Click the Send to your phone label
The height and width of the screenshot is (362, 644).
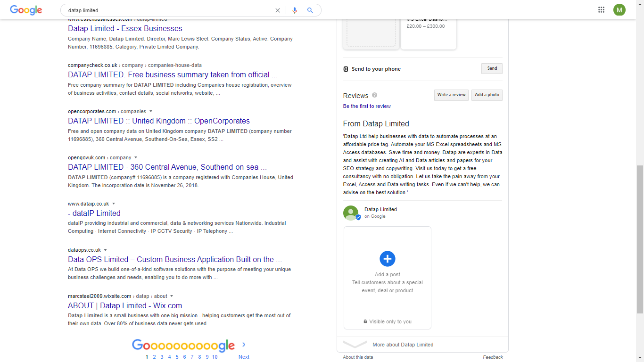(376, 69)
